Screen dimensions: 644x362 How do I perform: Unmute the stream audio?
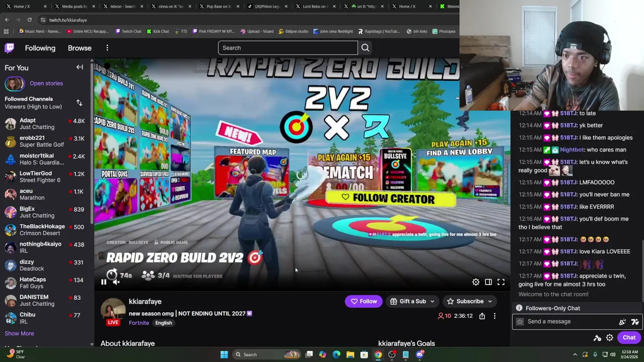pos(116,282)
